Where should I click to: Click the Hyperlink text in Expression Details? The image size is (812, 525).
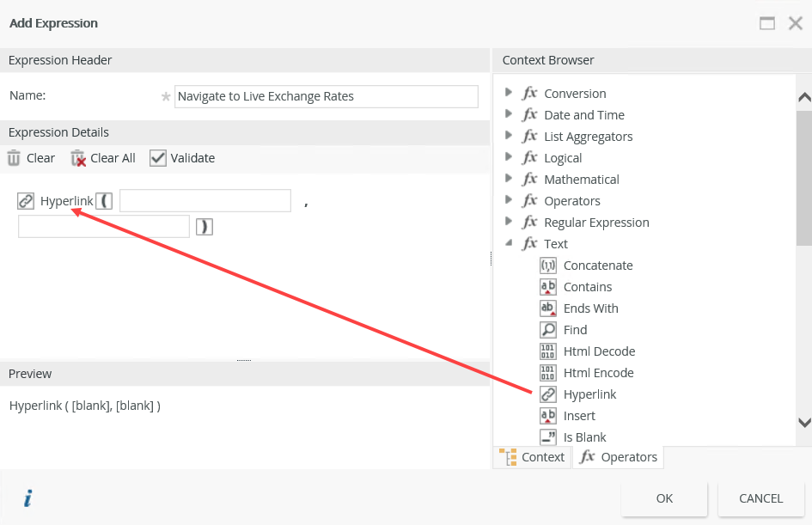67,201
